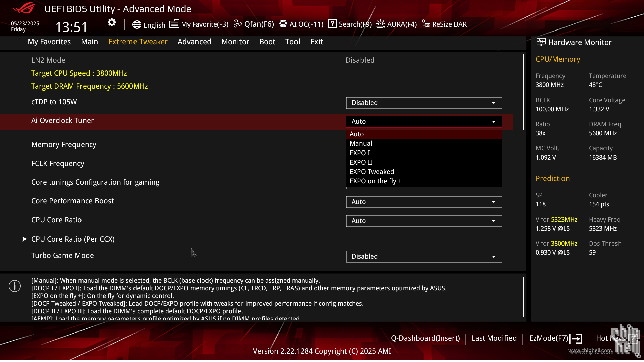The width and height of the screenshot is (644, 362).
Task: Click the CPU/Memory heading
Action: point(558,59)
